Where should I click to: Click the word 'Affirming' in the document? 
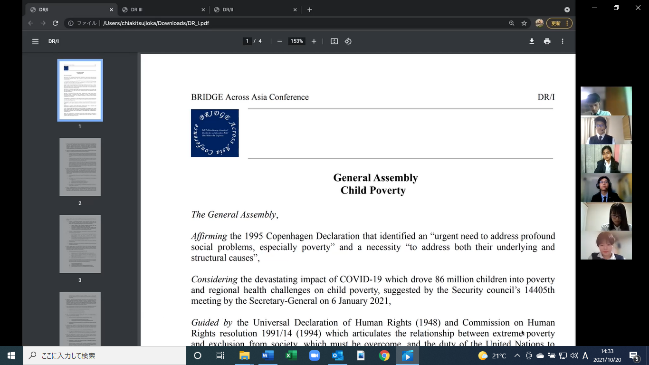(x=209, y=236)
